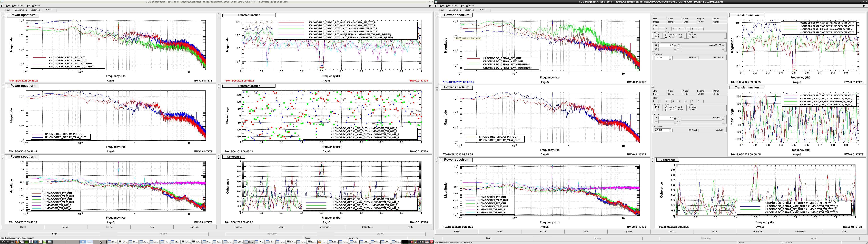The image size is (868, 244).
Task: Open Plot menu in YAW window
Action: tap(463, 6)
